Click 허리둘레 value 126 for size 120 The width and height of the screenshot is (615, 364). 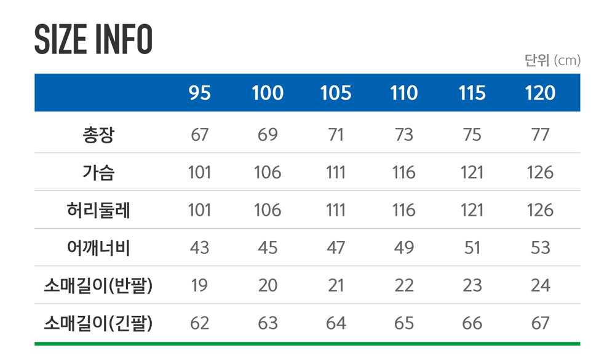coord(541,210)
